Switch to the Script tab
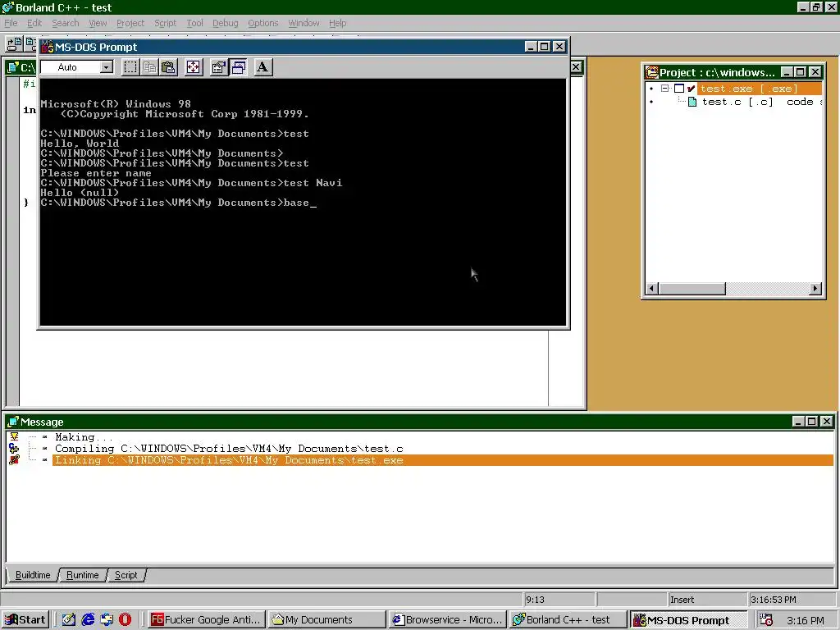The height and width of the screenshot is (630, 840). click(x=126, y=575)
